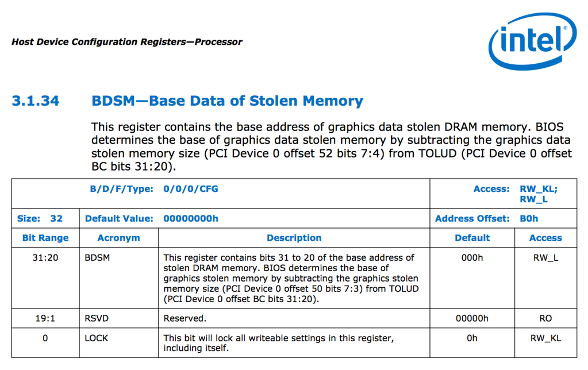Click the Acronym column header
Viewport: 588px width, 370px height.
coord(118,238)
